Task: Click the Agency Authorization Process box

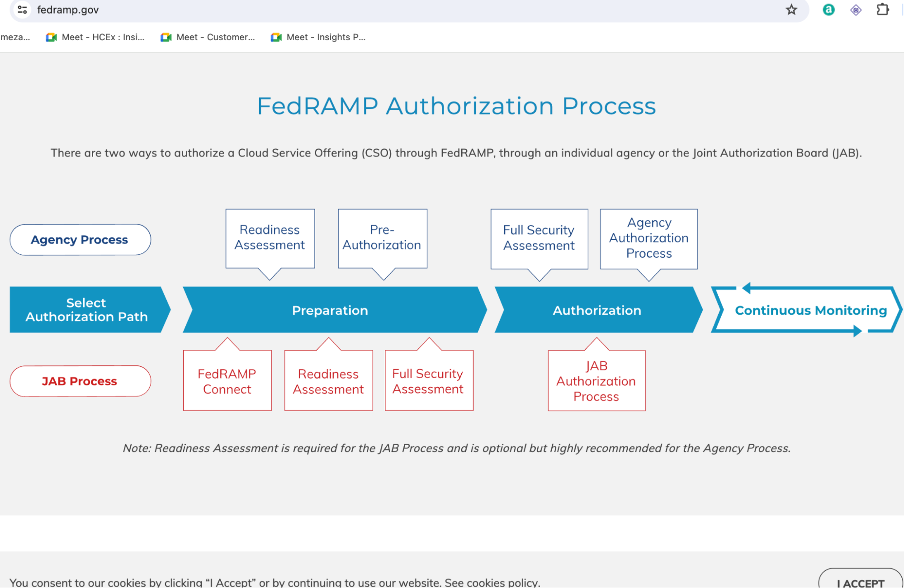Action: [648, 238]
